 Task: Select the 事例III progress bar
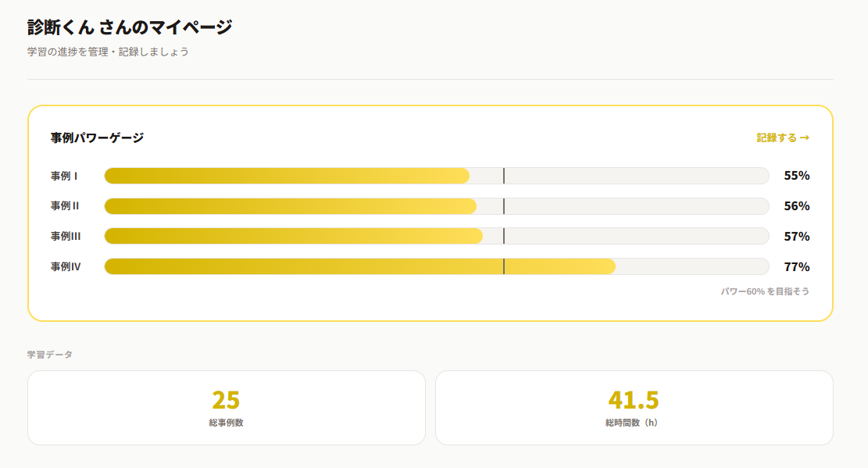[437, 236]
